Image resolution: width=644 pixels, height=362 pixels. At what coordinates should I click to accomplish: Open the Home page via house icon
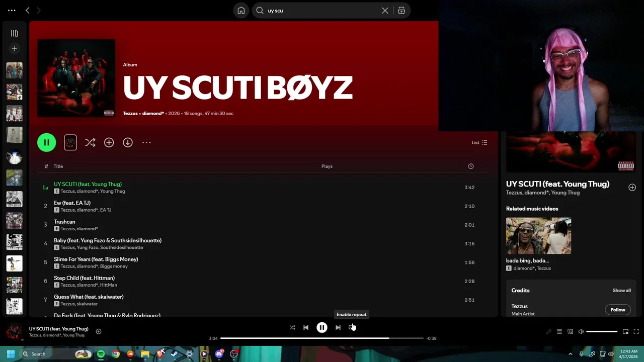click(241, 11)
